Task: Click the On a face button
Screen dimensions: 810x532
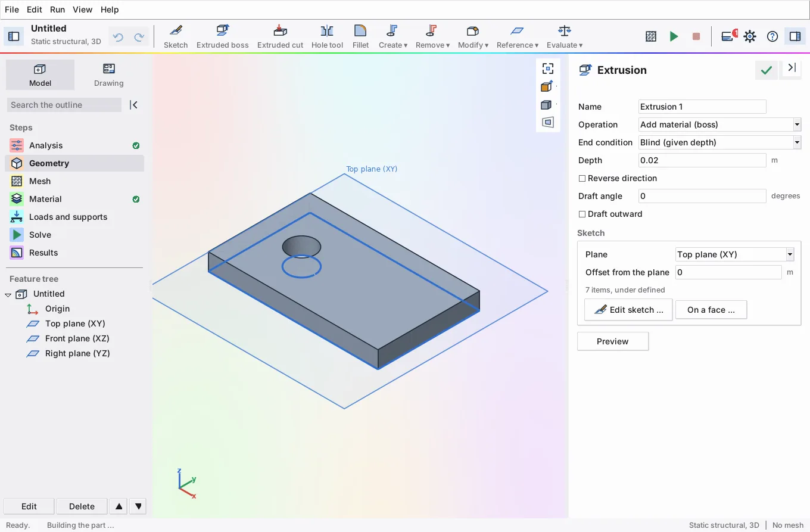Action: [x=711, y=310]
